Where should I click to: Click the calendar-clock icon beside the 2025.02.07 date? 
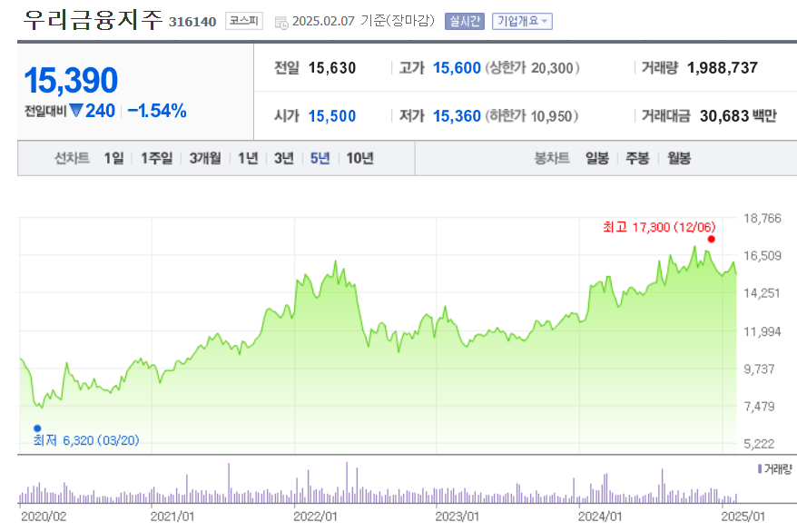click(x=281, y=23)
